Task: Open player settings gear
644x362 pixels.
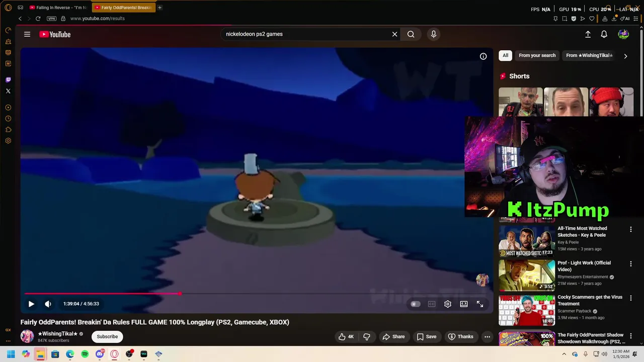Action: point(448,304)
